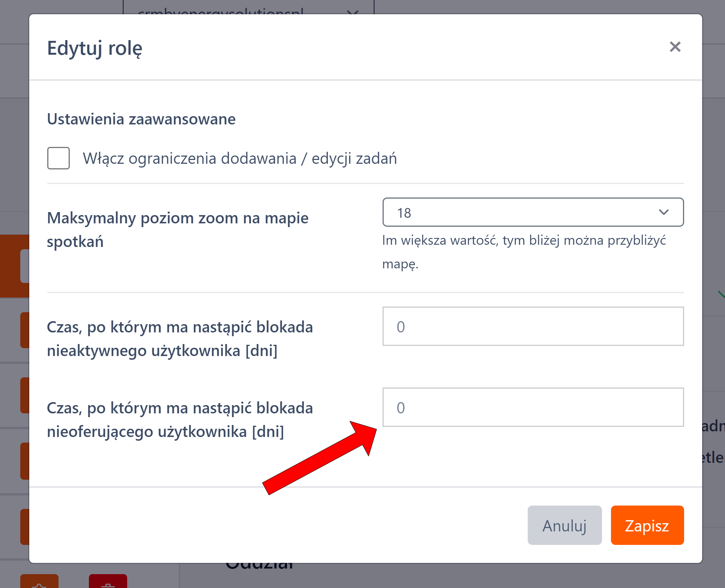Open the maximum map zoom level dropdown
The image size is (725, 588).
coord(533,212)
